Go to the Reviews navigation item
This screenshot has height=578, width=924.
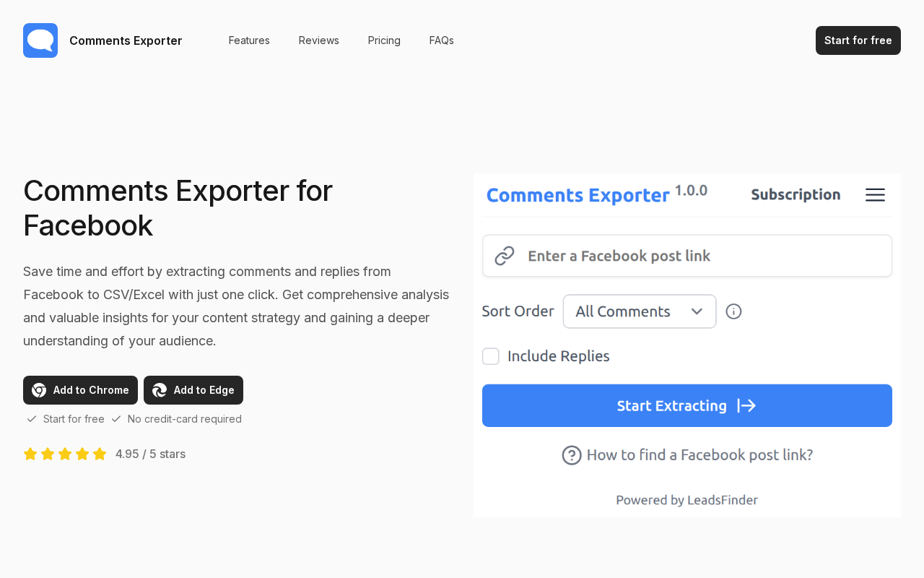(x=318, y=40)
